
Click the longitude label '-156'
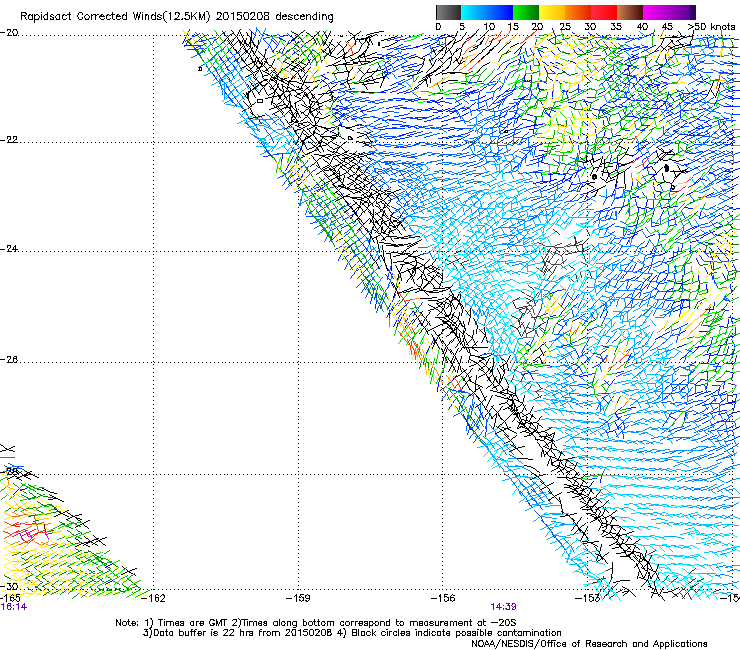click(443, 598)
